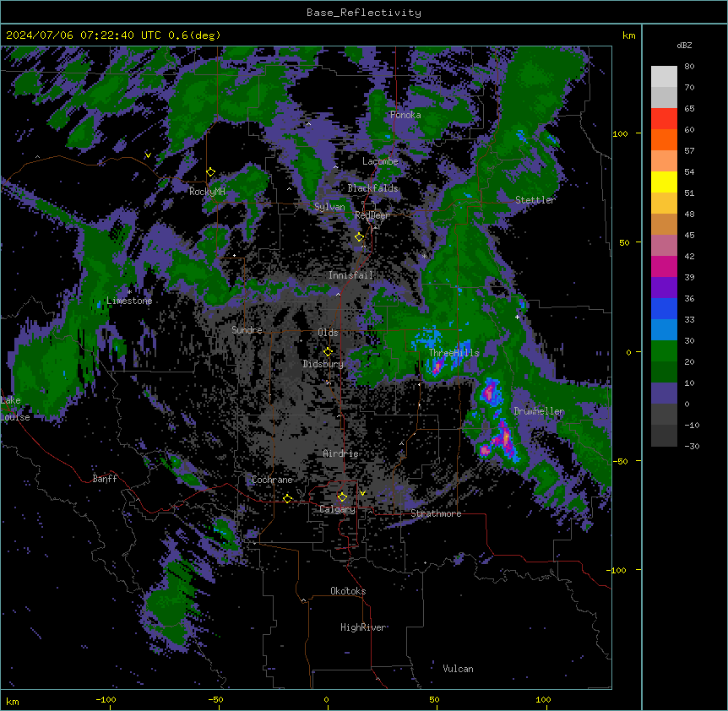Select the purple 36-39 dBZ legend swatch

coord(664,288)
